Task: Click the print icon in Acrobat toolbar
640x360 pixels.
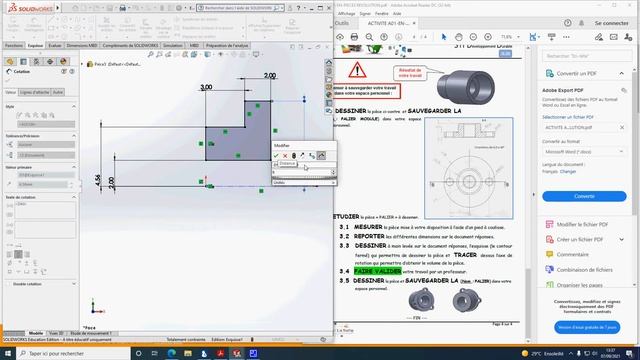Action: pos(354,37)
